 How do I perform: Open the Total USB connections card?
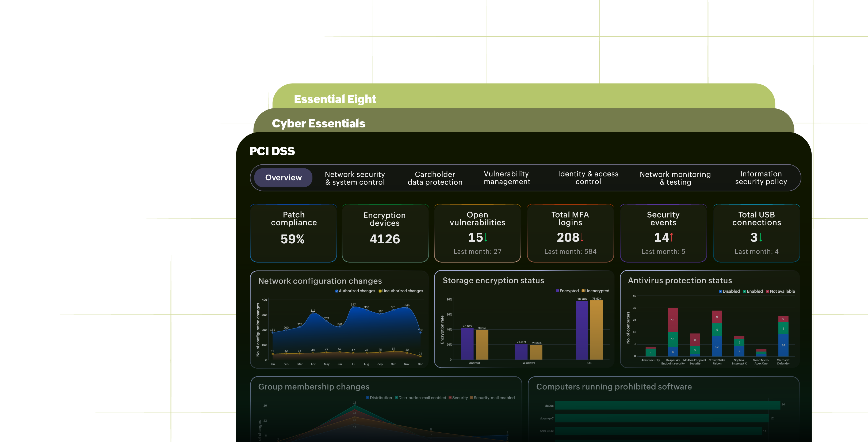tap(756, 233)
